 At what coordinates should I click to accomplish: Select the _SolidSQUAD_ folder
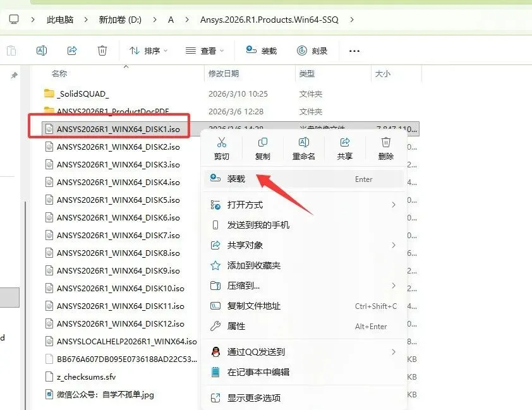coord(83,93)
